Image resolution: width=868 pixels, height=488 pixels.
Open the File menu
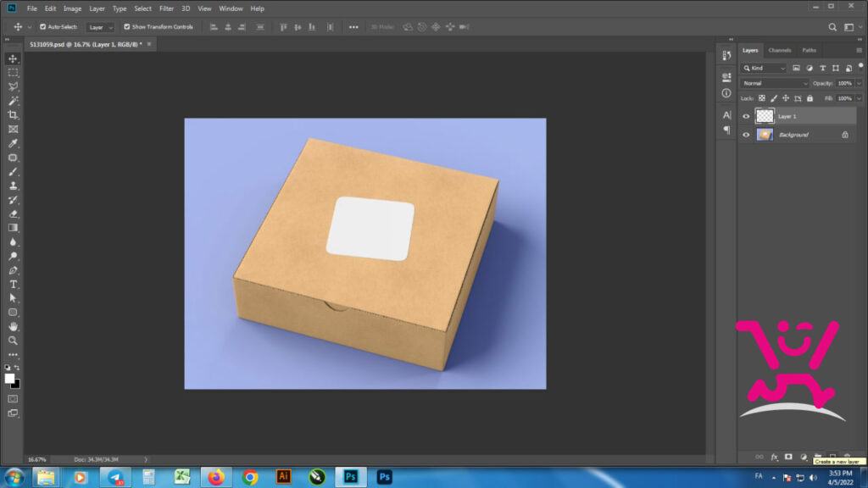click(x=32, y=8)
